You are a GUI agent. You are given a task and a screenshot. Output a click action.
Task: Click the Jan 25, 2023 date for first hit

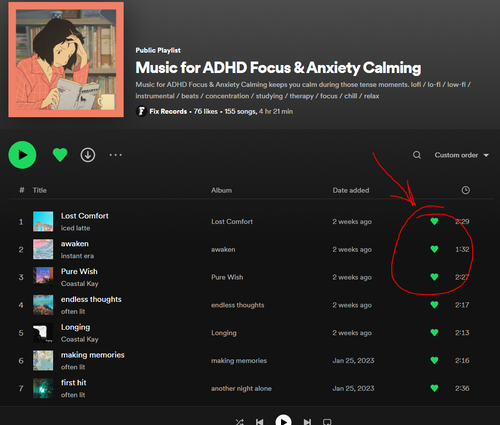click(353, 388)
